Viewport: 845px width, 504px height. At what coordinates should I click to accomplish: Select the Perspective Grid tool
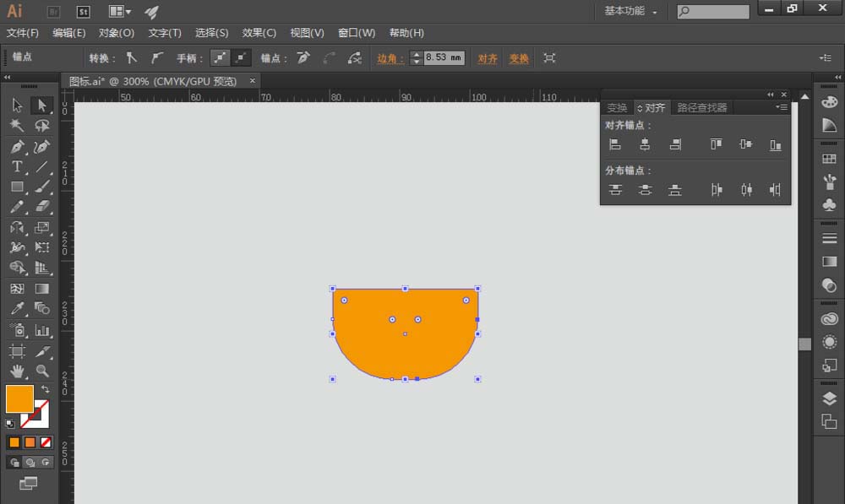pyautogui.click(x=41, y=268)
